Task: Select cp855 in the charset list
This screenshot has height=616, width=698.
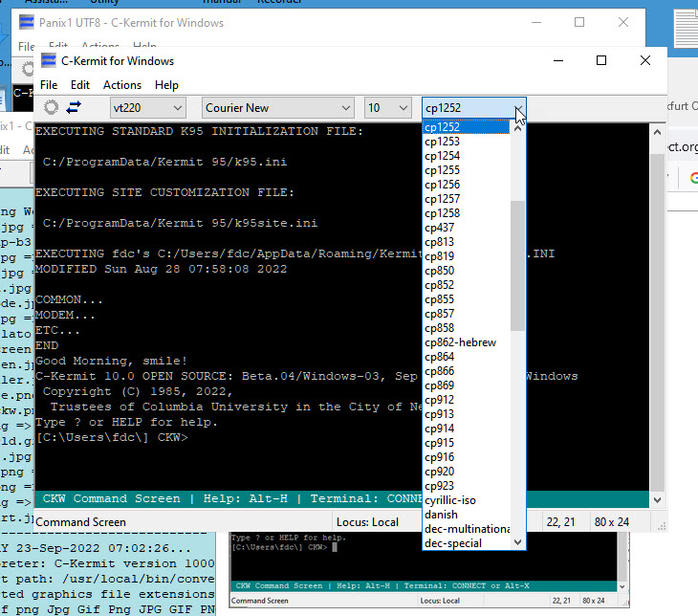Action: point(466,298)
